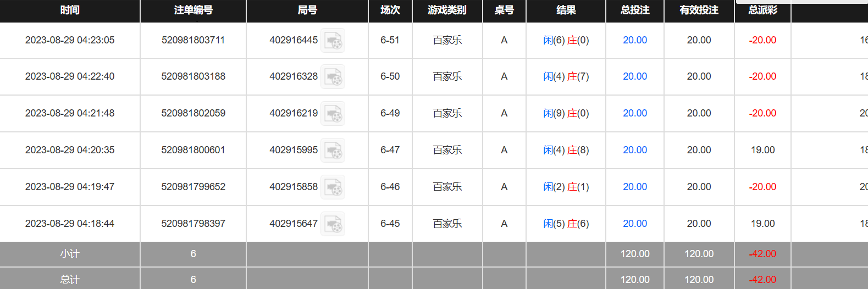Click session 6-46 cell
This screenshot has width=868, height=289.
coord(390,187)
